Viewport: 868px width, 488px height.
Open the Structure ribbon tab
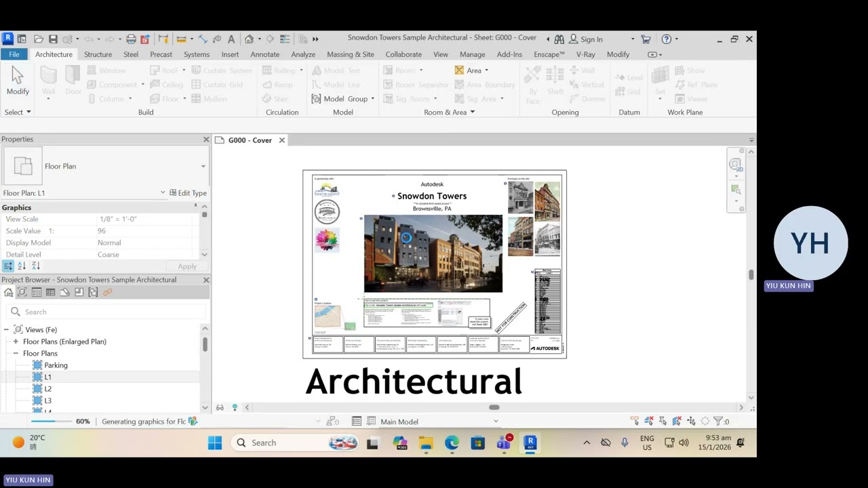point(98,54)
